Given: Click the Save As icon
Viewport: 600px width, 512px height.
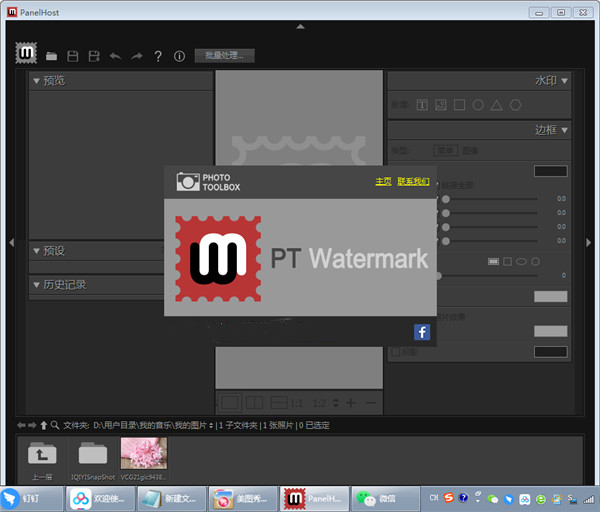Looking at the screenshot, I should [94, 56].
